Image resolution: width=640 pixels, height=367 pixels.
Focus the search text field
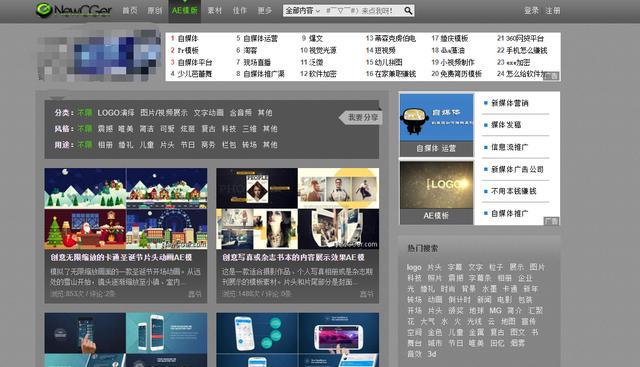point(362,11)
